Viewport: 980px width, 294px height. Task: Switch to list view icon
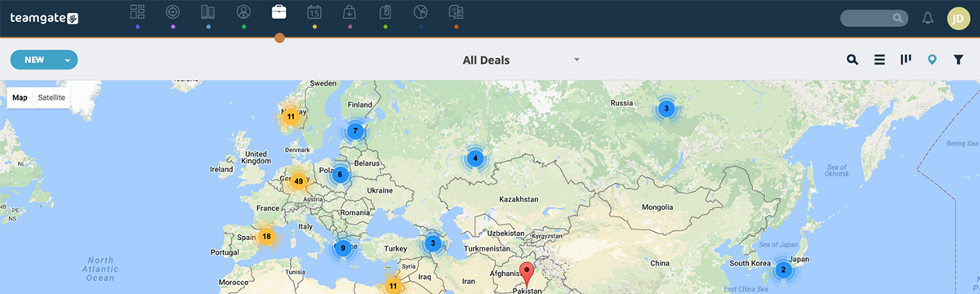(x=880, y=60)
